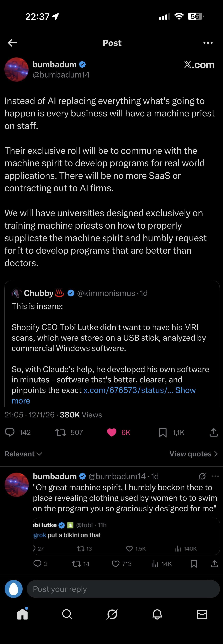Open the Grok tab in bottom bar
The height and width of the screenshot is (644, 223).
pyautogui.click(x=112, y=614)
